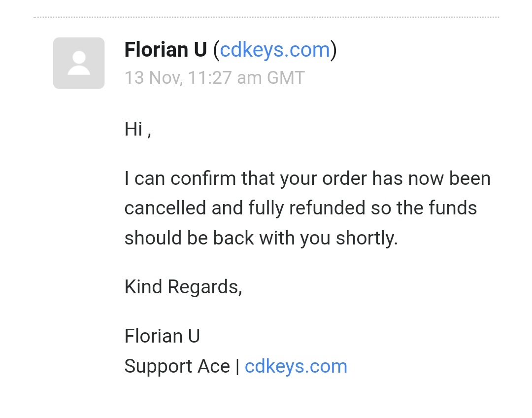Viewport: 532px width, 418px height.
Task: Click the word 'order' in the message
Action: point(344,178)
